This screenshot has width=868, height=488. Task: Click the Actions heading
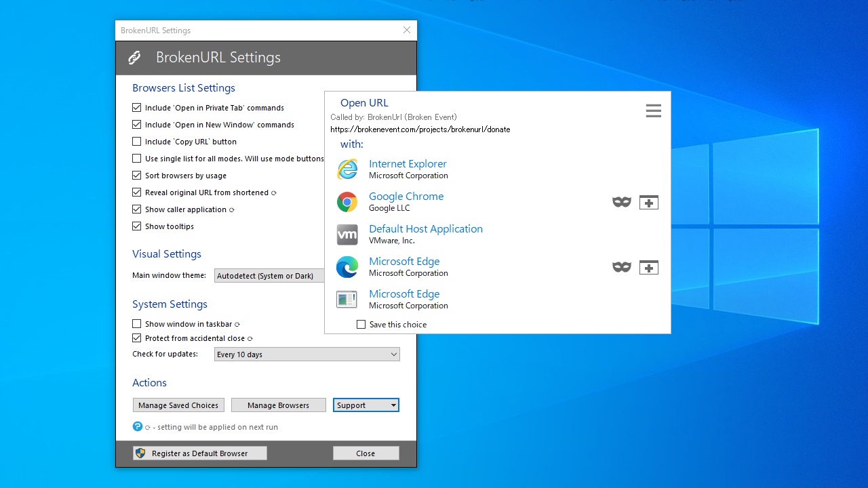[149, 383]
